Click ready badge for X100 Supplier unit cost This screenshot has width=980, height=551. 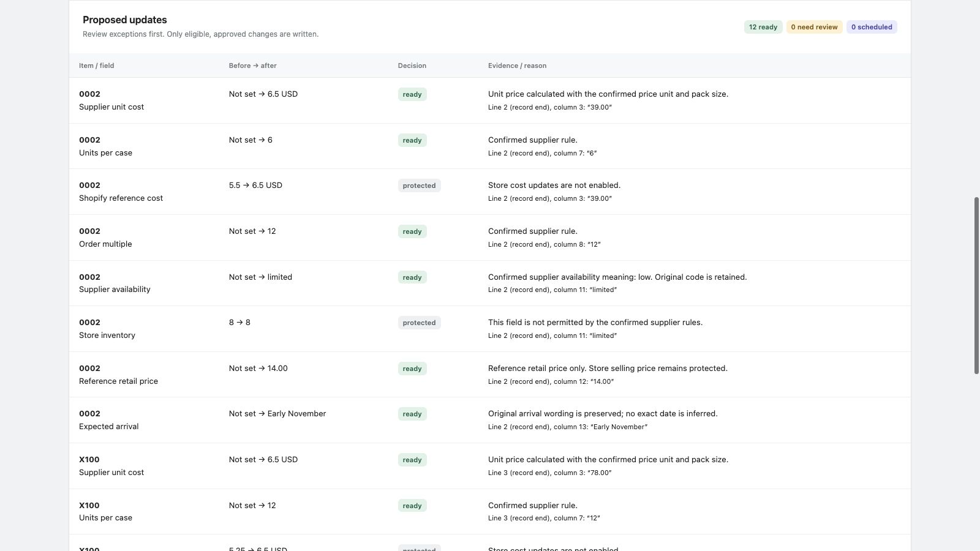point(412,460)
